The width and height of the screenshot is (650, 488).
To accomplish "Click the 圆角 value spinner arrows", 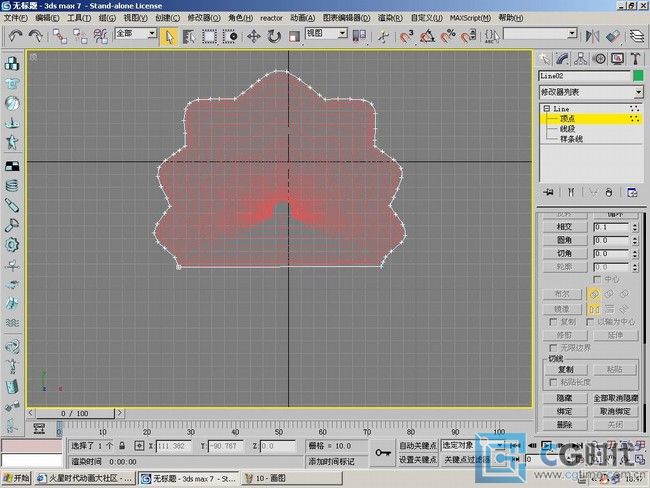I will click(x=635, y=240).
